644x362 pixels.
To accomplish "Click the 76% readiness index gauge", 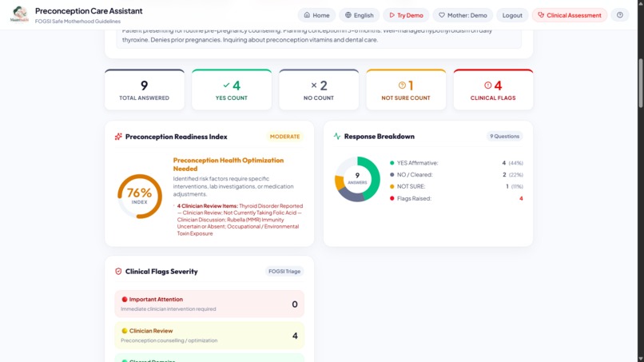I will click(140, 197).
